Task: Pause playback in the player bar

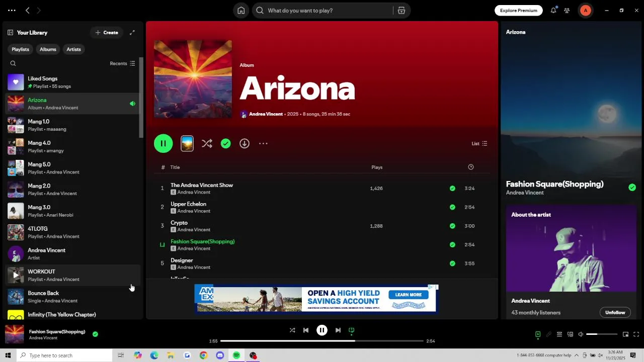Action: (322, 330)
